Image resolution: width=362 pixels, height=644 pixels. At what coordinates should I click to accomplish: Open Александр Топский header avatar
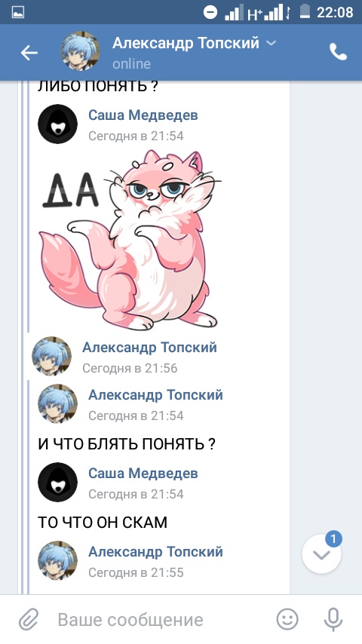point(81,51)
